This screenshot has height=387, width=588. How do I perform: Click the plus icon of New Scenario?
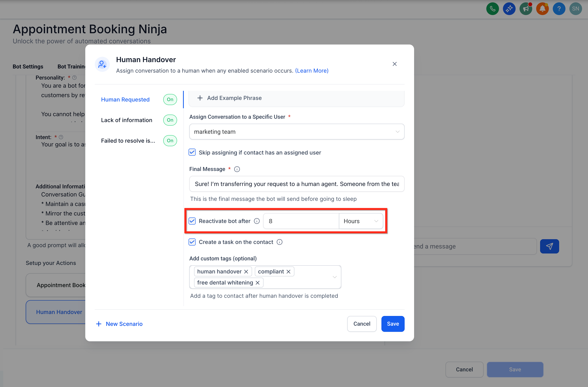tap(99, 324)
